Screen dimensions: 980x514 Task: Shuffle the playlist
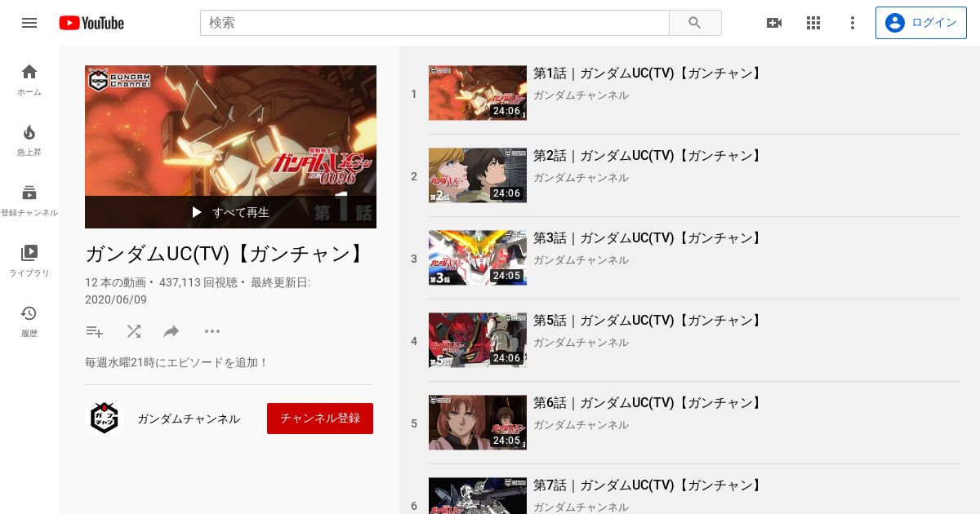134,331
